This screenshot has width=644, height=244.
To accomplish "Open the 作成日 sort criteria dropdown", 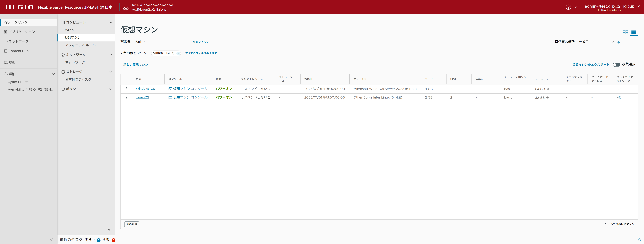I will 596,42.
